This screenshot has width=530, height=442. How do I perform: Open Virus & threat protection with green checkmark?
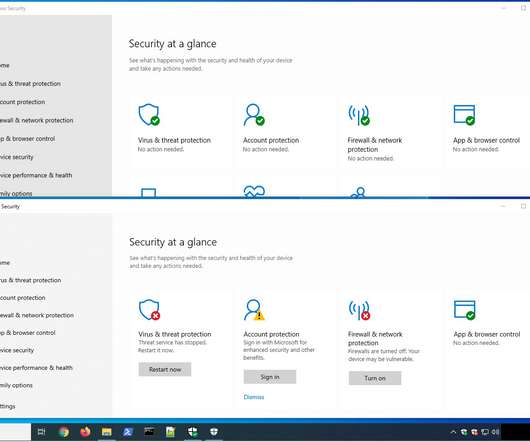(174, 140)
